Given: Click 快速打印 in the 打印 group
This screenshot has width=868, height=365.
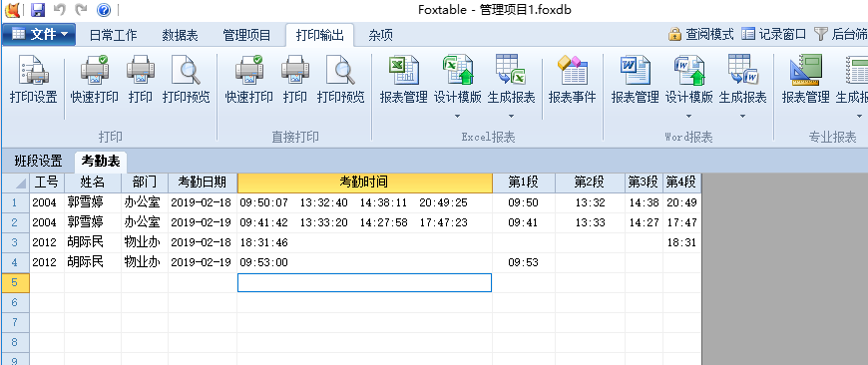Looking at the screenshot, I should coord(94,80).
